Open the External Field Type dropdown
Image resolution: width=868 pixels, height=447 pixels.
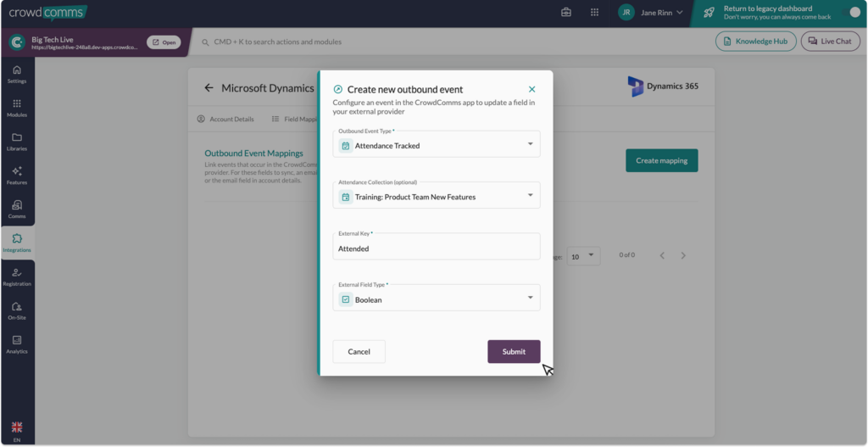tap(437, 299)
